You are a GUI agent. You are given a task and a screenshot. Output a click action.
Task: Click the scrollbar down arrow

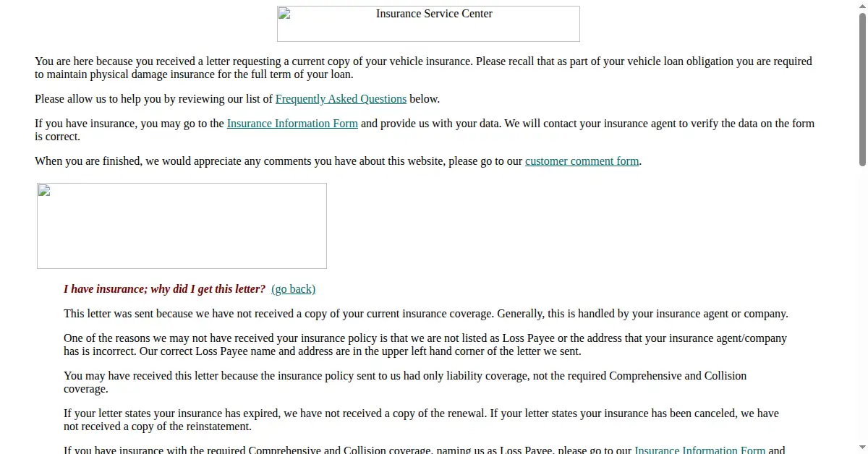tap(862, 448)
